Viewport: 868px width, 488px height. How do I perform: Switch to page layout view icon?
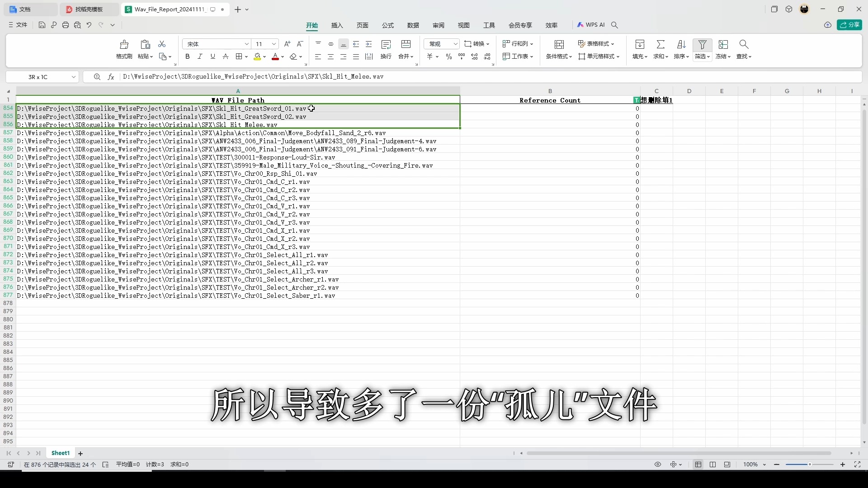713,465
